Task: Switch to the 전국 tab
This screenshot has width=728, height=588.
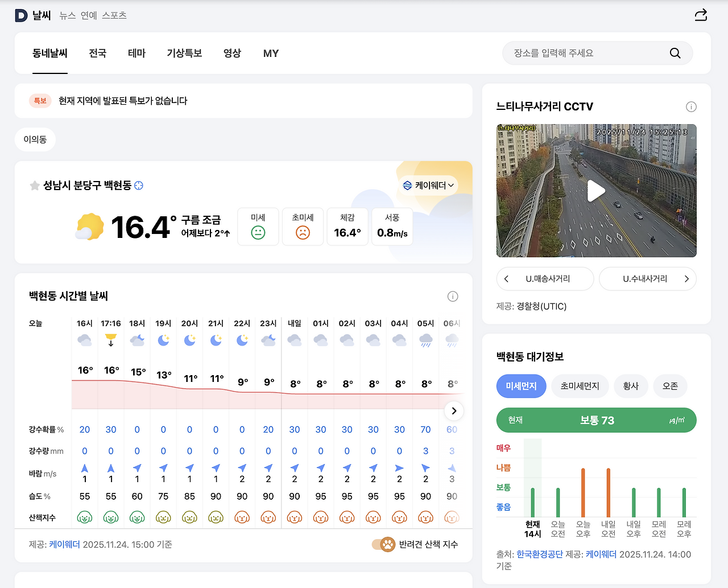Action: 97,53
